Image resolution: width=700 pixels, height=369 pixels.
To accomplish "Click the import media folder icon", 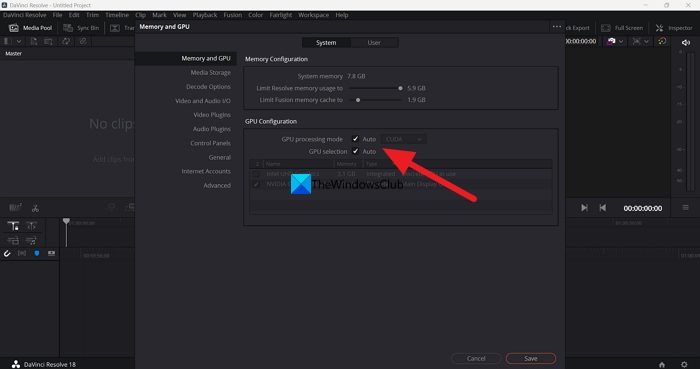I will pos(48,41).
